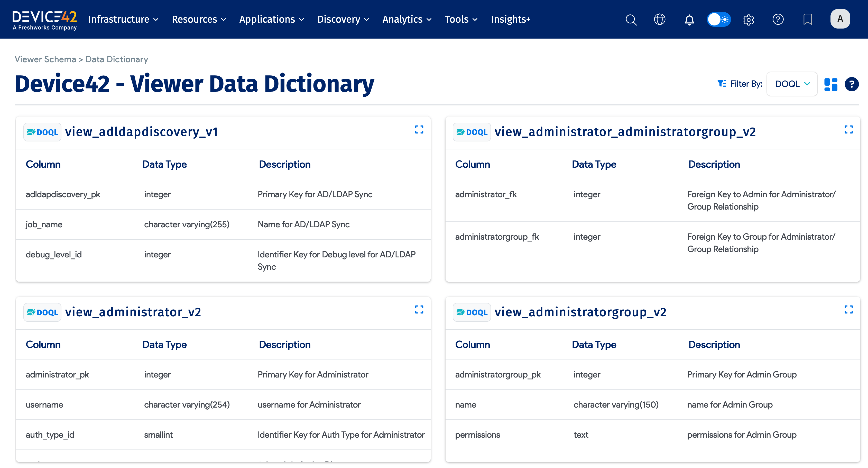The width and height of the screenshot is (868, 468).
Task: Click the administrator_pk cell
Action: 57,375
